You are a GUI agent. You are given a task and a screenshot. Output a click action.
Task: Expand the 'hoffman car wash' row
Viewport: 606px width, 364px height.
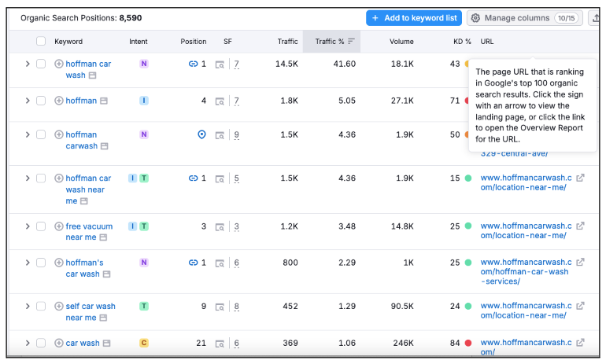click(27, 64)
